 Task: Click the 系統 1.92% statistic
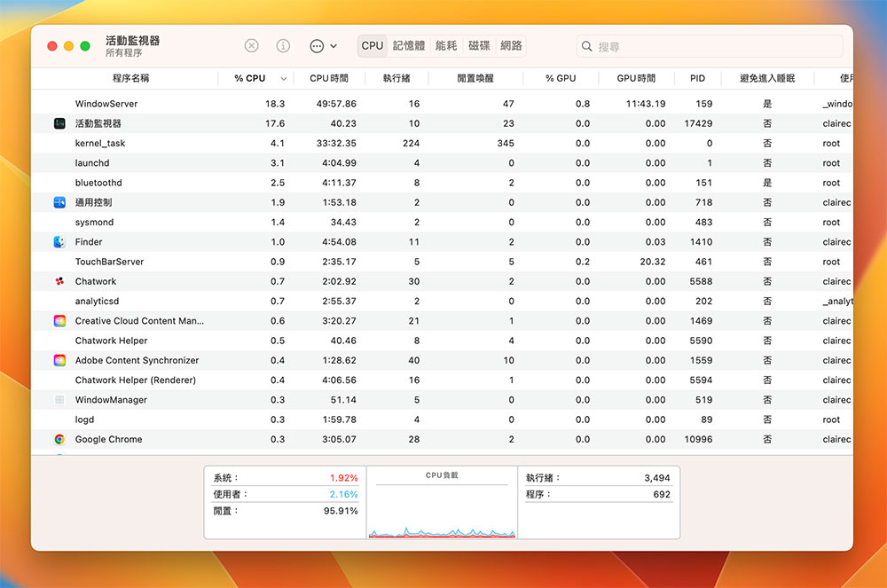point(286,478)
